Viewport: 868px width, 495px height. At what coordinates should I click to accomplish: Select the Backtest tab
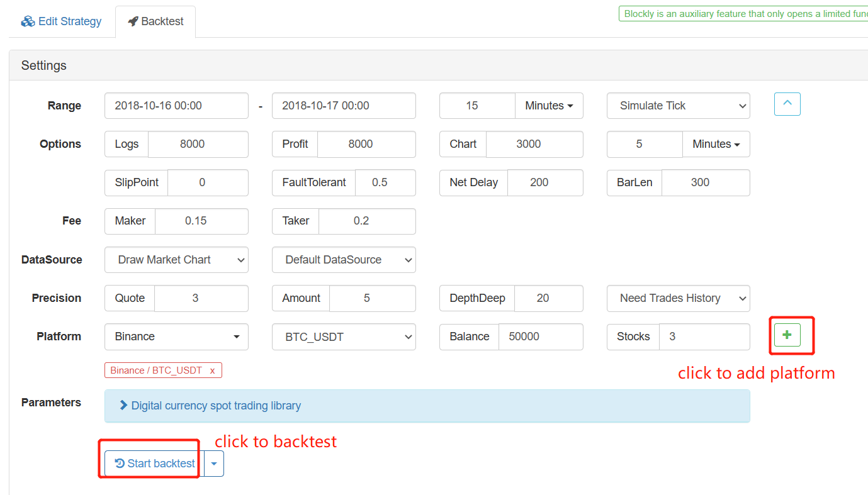point(155,21)
